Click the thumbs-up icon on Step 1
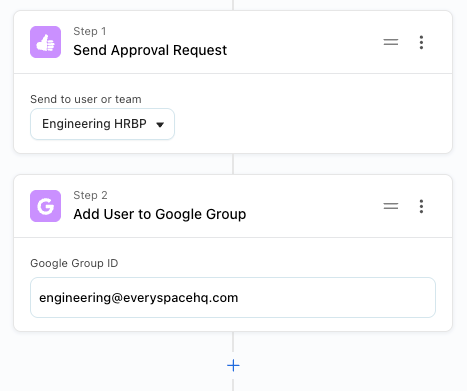467x391 pixels. tap(45, 42)
